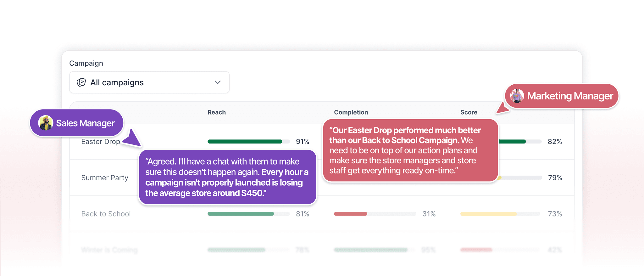
Task: Click the Marketing Manager label badge
Action: [x=570, y=96]
